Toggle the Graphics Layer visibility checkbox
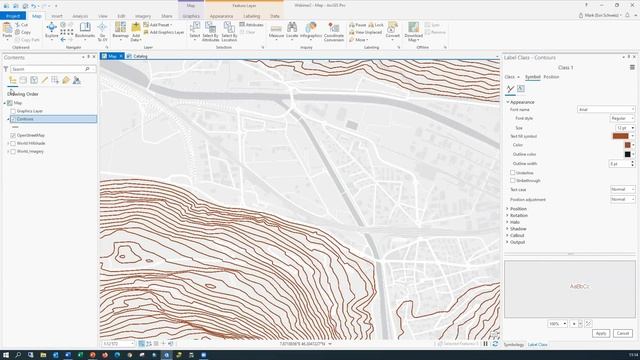The image size is (640, 360). 13,111
